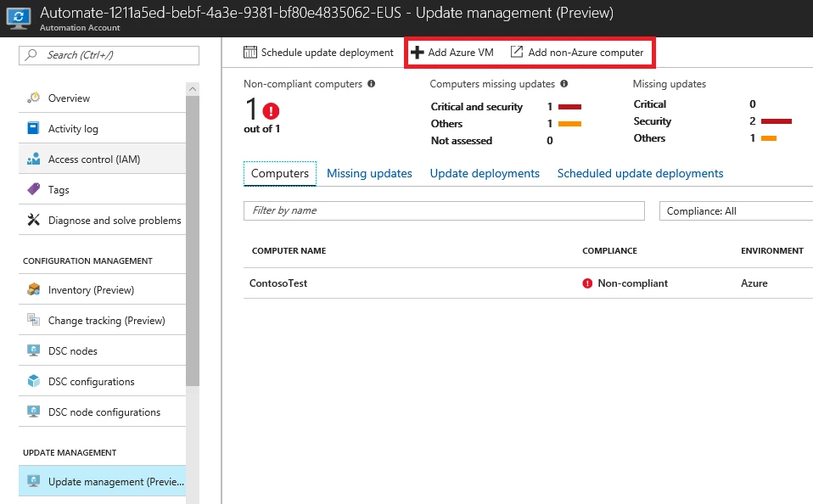Click Schedule update deployment button
Image resolution: width=813 pixels, height=504 pixels.
[319, 53]
